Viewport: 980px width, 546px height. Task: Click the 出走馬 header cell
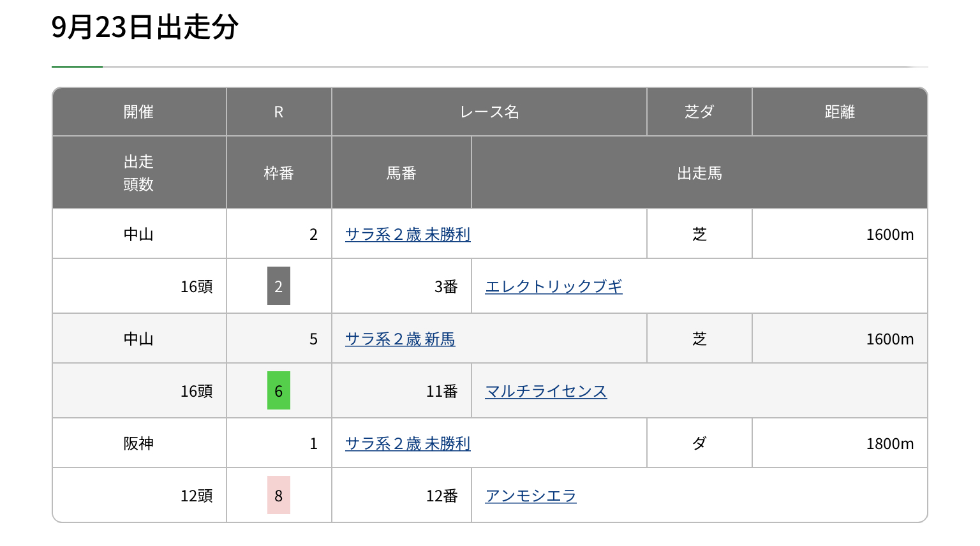click(699, 173)
